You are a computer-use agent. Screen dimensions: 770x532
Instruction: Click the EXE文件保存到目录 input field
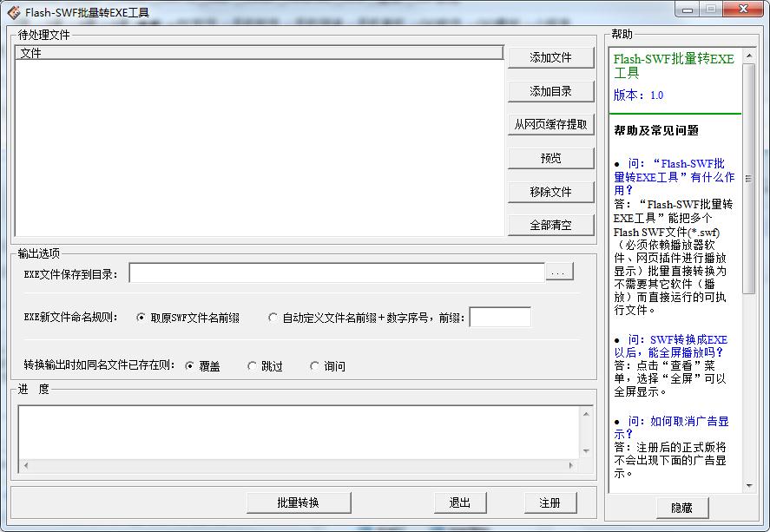[x=337, y=273]
